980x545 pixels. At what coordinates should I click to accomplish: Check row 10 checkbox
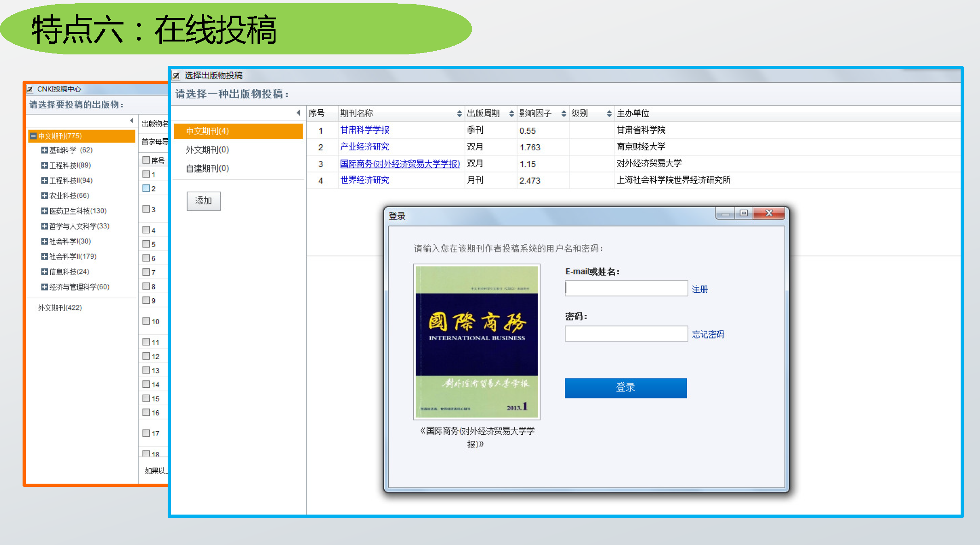146,321
